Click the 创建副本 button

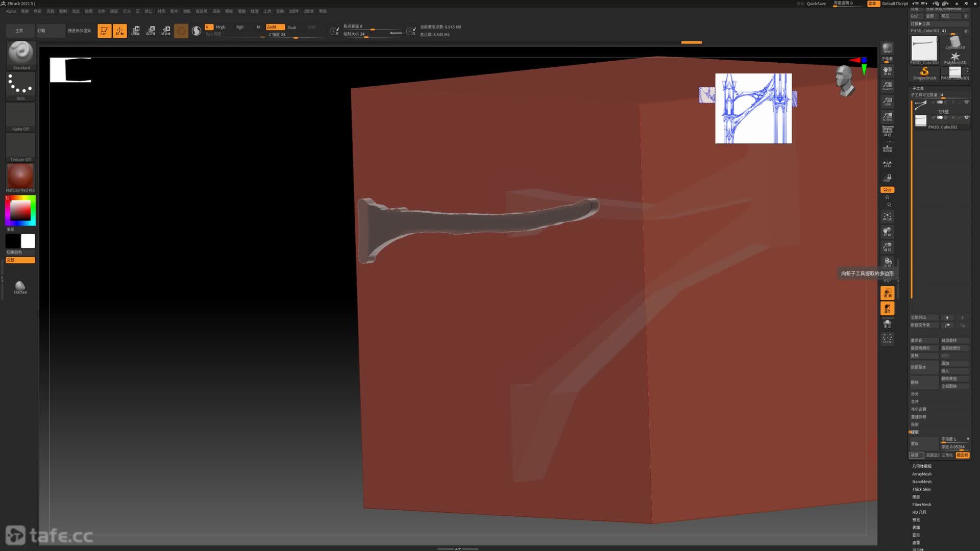(x=924, y=367)
